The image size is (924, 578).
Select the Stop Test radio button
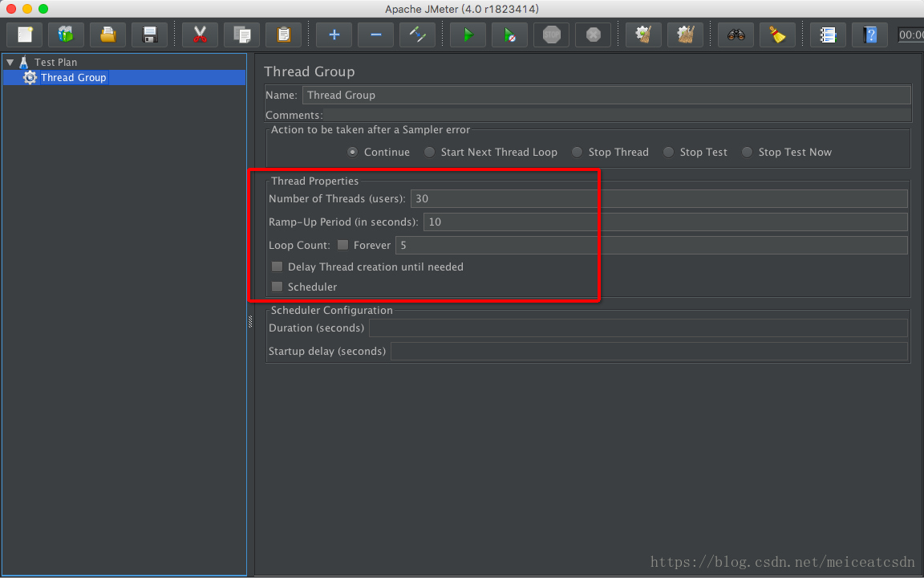668,153
